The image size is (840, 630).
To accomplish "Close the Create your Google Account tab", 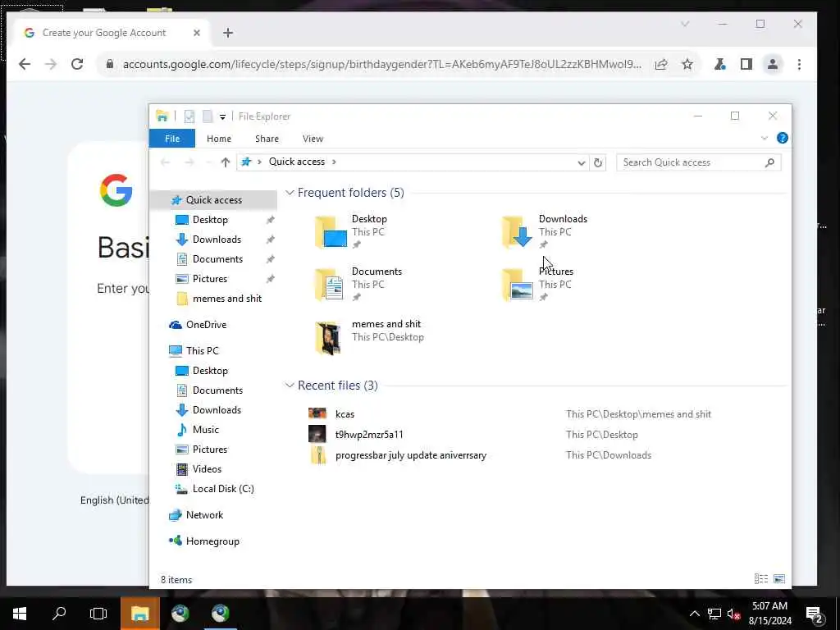I will coord(197,33).
